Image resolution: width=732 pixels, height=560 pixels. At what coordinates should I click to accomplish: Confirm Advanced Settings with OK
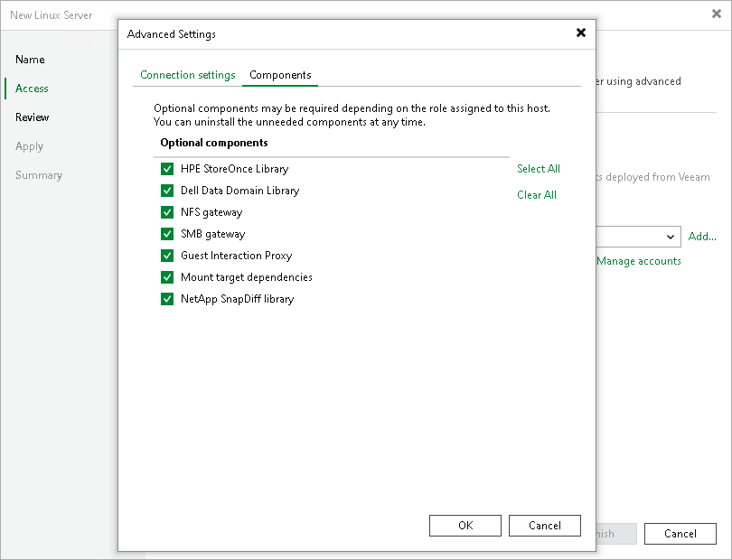pyautogui.click(x=465, y=526)
